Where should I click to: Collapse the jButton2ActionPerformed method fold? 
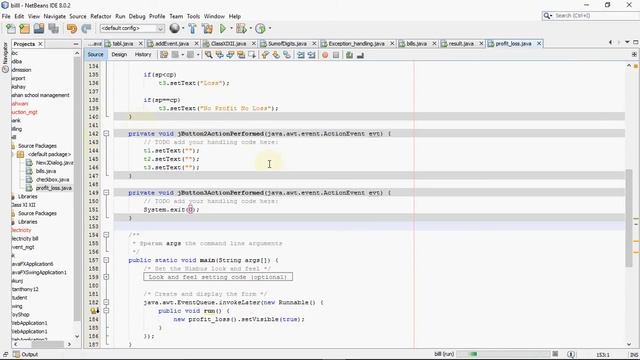coord(106,133)
